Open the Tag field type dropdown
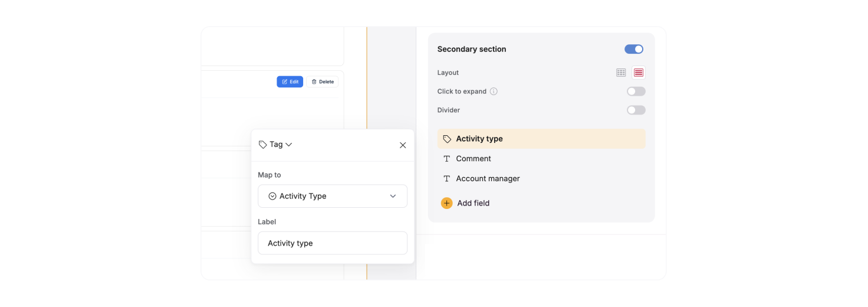The width and height of the screenshot is (868, 307). tap(276, 145)
